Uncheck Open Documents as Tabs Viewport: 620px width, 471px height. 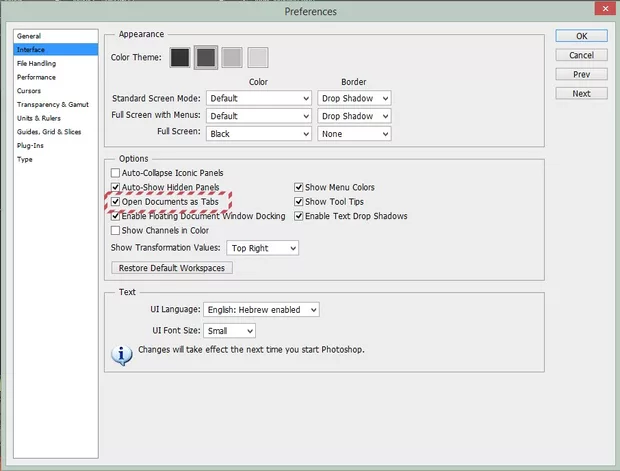click(115, 202)
